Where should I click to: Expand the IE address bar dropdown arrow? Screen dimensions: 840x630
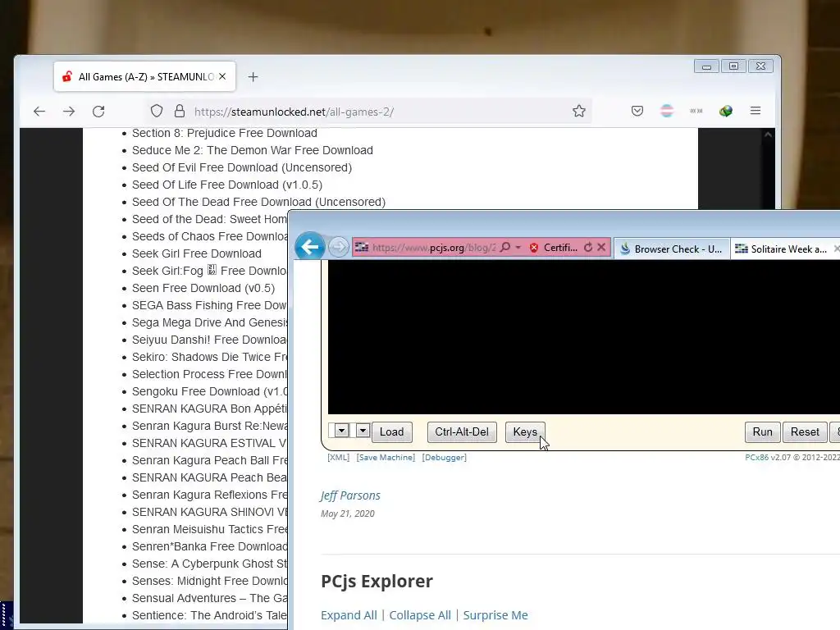point(518,248)
